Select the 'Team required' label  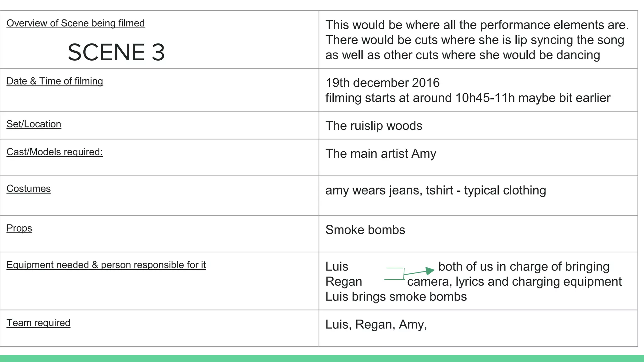38,323
